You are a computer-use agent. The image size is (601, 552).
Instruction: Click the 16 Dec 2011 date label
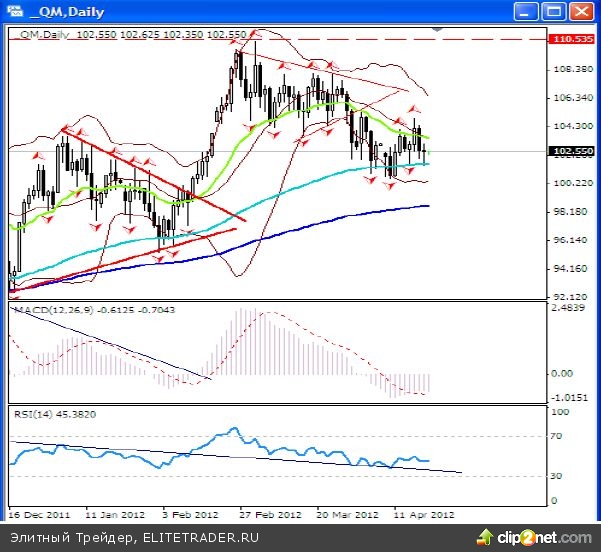(36, 515)
